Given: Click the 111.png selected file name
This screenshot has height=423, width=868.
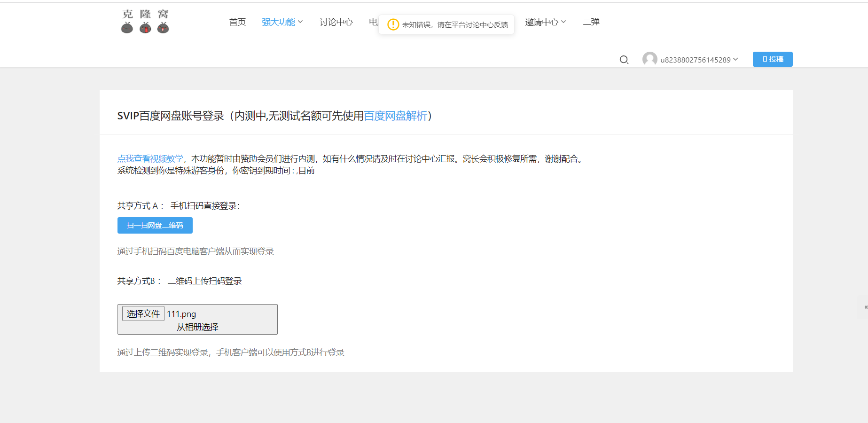Looking at the screenshot, I should tap(181, 314).
